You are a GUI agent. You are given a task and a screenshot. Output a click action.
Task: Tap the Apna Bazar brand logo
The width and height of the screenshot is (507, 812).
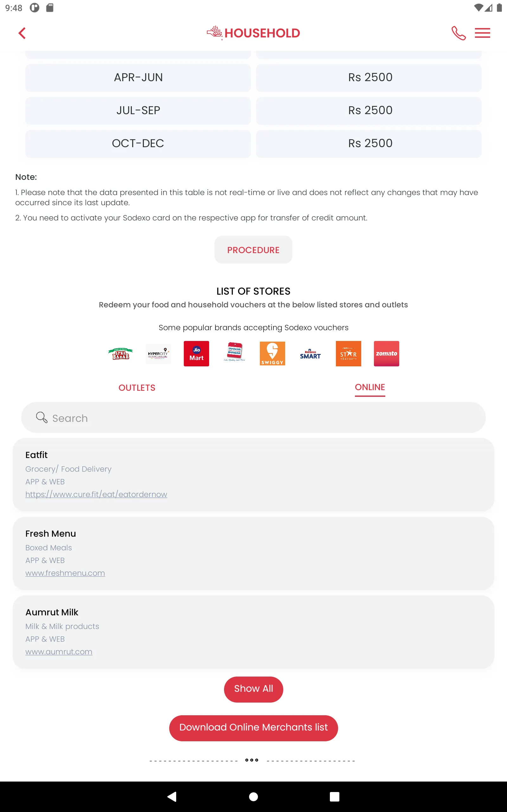(120, 354)
